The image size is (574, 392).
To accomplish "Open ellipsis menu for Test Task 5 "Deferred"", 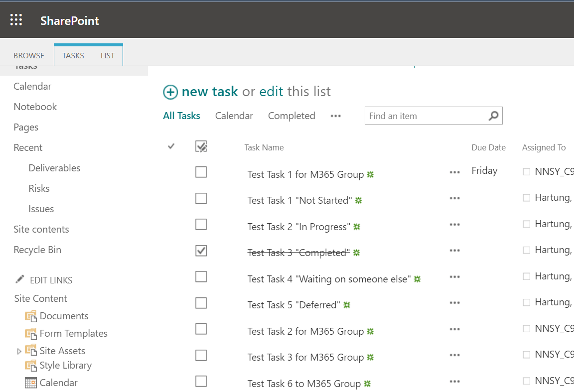I will pyautogui.click(x=454, y=302).
